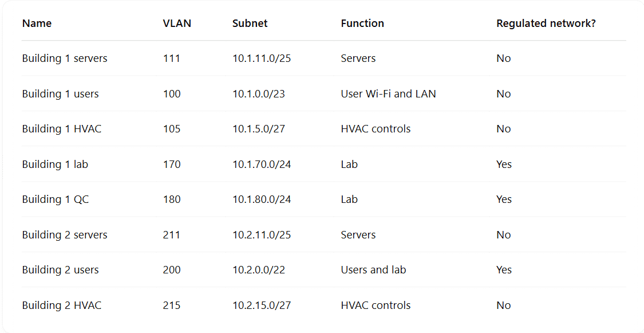The height and width of the screenshot is (333, 644).
Task: Select the Building 1 servers name cell
Action: [x=65, y=58]
